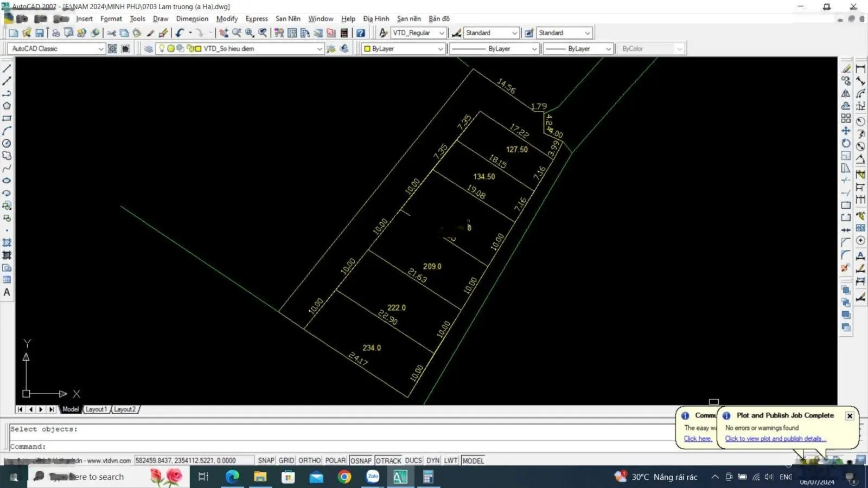The image size is (868, 488).
Task: Open the QuickCalc calculator icon
Action: [344, 33]
